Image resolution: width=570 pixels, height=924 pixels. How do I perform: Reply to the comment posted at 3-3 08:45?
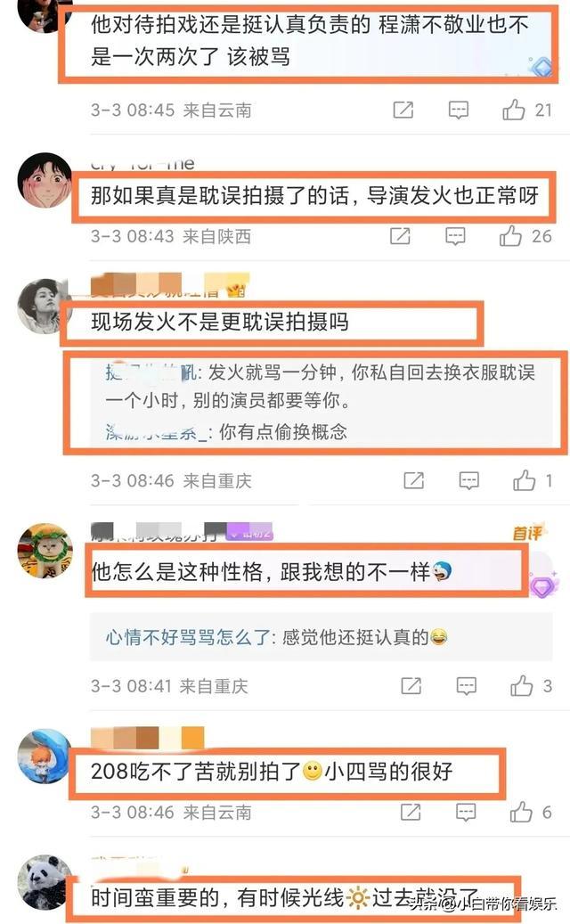coord(458,110)
